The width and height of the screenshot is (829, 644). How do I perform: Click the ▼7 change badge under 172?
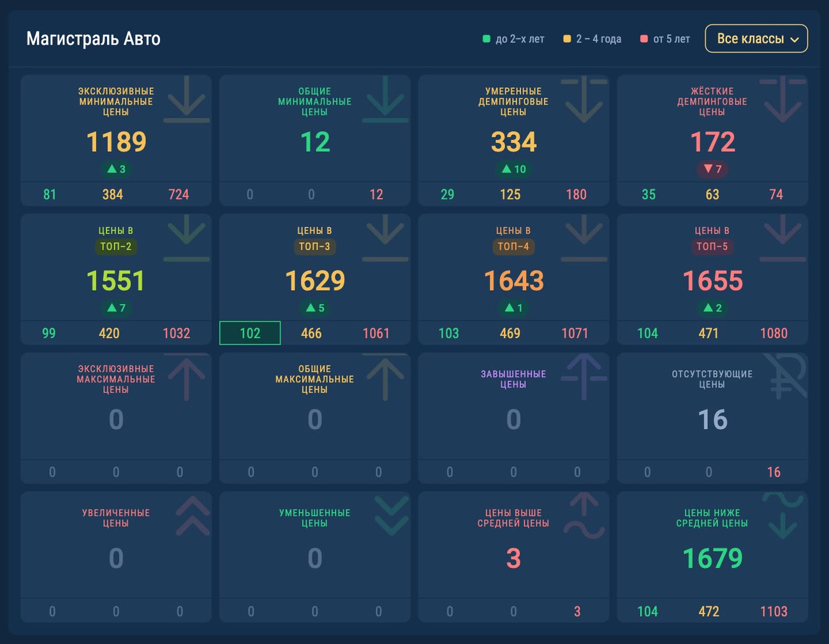(x=712, y=169)
